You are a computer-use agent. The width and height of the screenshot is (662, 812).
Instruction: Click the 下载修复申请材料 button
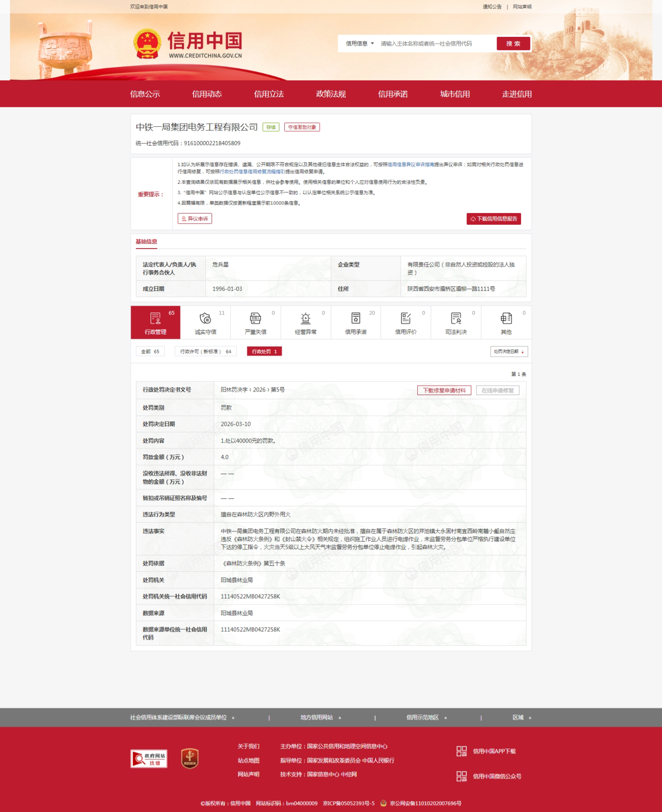click(x=444, y=390)
